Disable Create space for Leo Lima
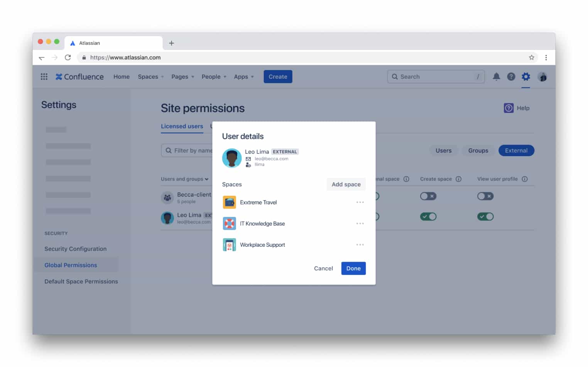 (428, 216)
